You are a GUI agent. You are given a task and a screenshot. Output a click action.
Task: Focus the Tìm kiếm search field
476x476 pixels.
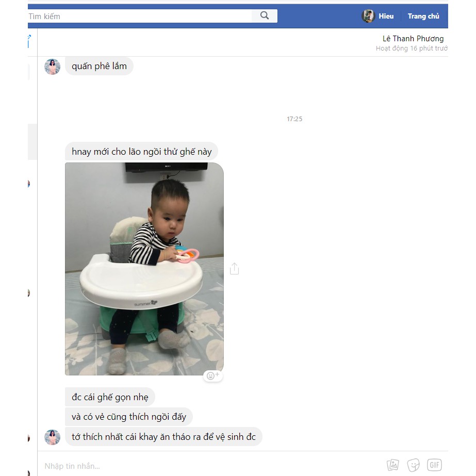click(140, 16)
